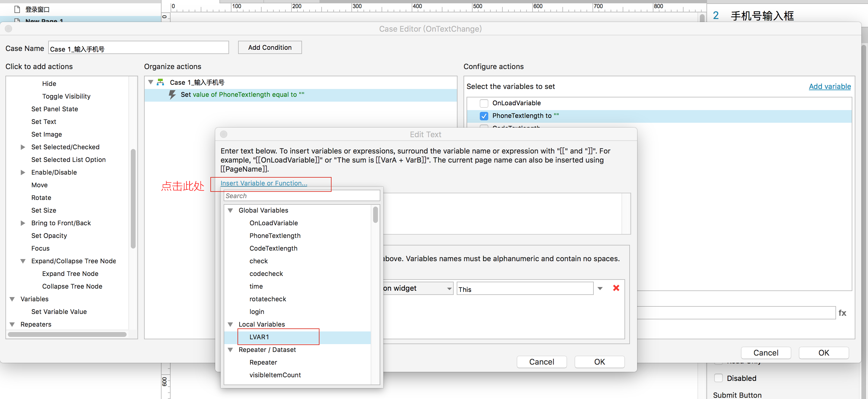Click the page icon next to 登录窗口
Viewport: 868px width, 399px height.
[17, 9]
